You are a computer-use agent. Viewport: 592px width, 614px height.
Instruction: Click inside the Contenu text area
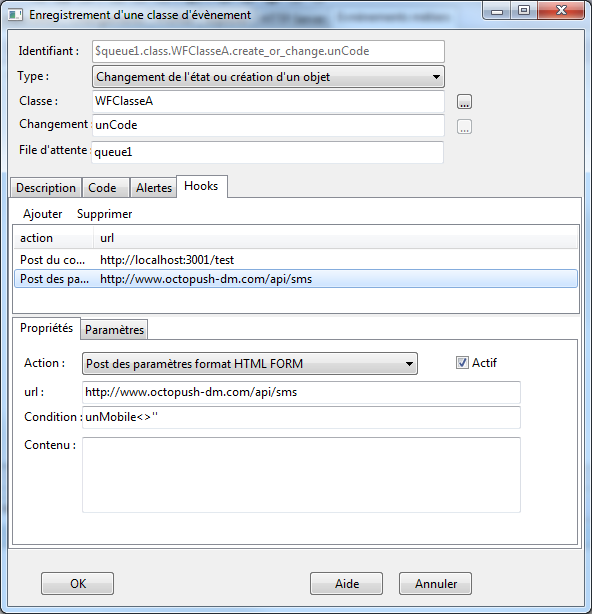tap(301, 475)
